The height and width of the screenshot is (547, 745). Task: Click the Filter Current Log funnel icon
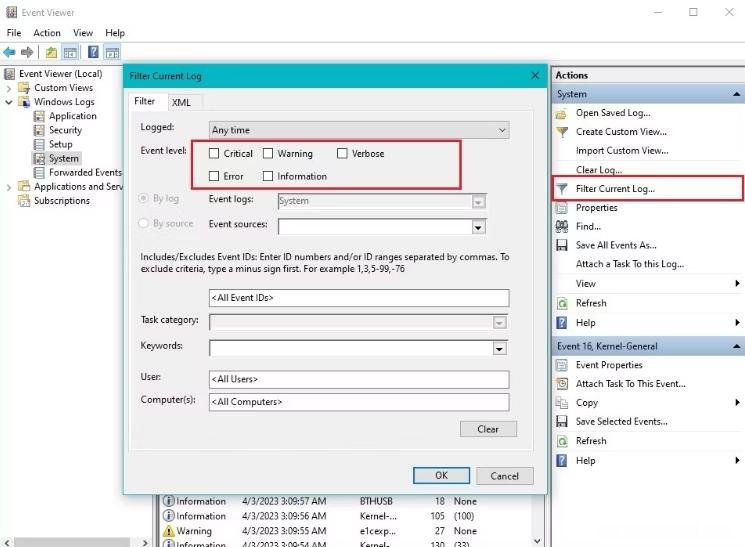pos(562,189)
